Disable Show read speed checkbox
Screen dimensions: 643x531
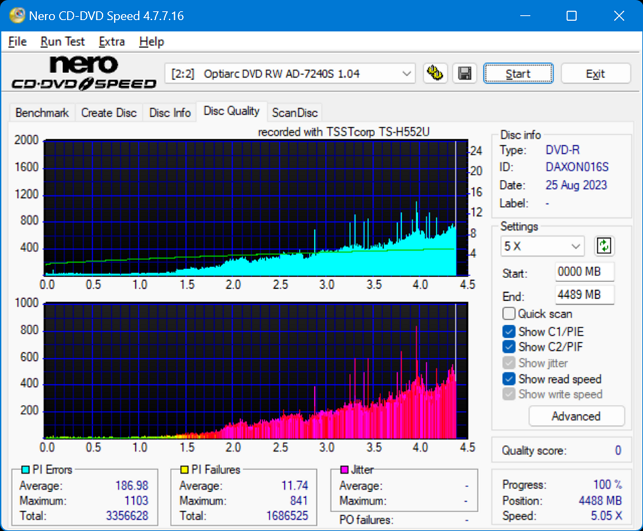pos(508,379)
